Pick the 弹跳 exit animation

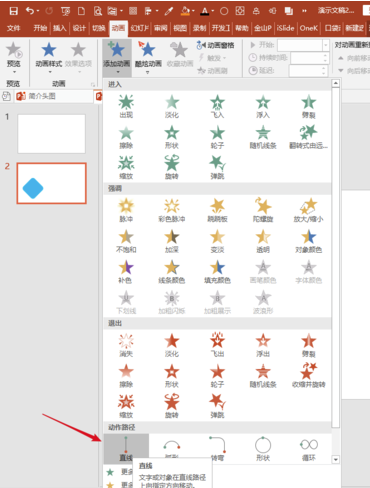[217, 406]
